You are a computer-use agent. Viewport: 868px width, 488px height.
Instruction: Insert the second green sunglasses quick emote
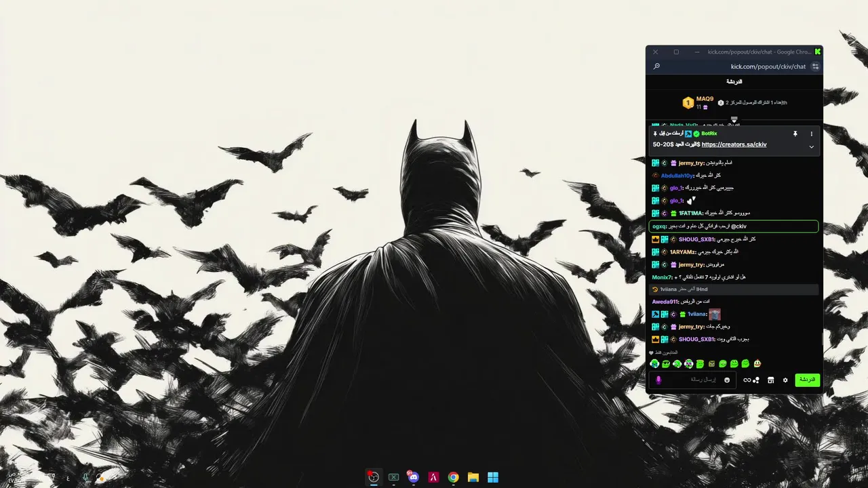tap(666, 364)
